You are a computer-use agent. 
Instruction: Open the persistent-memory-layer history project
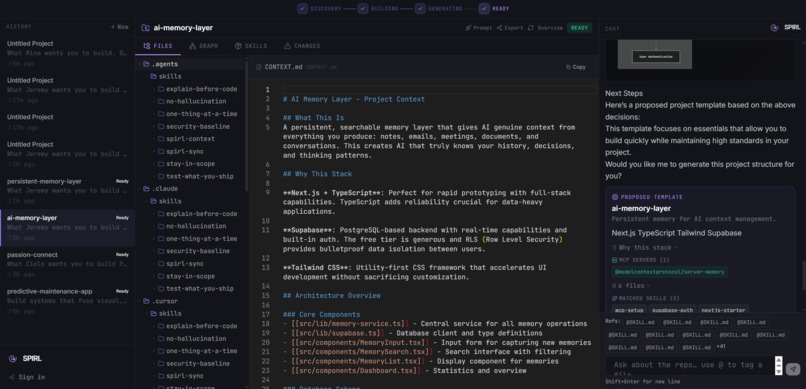67,191
